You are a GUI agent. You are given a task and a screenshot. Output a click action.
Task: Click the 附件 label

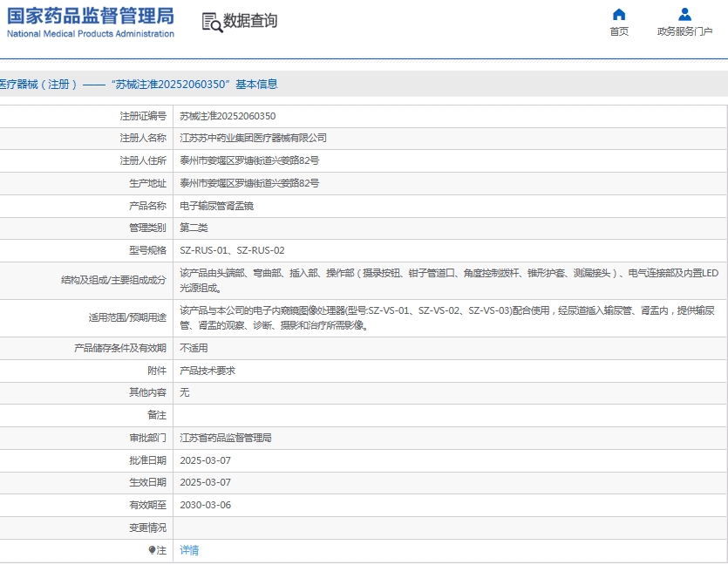pyautogui.click(x=157, y=371)
